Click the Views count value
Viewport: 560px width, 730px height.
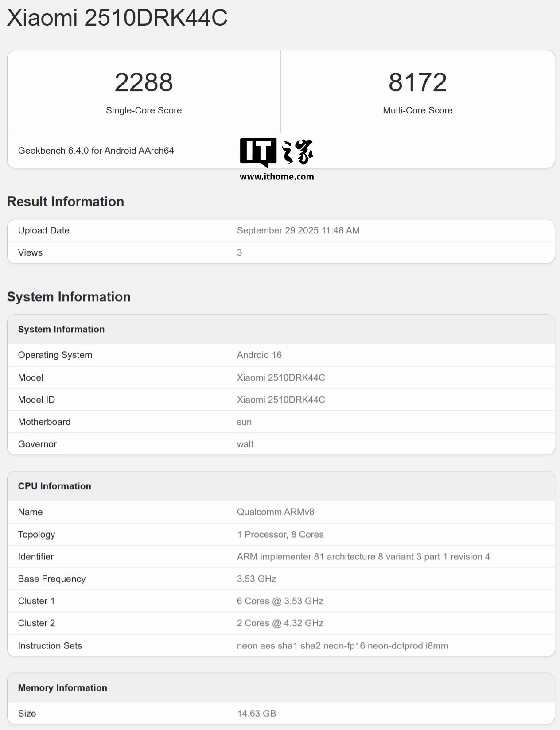[239, 252]
